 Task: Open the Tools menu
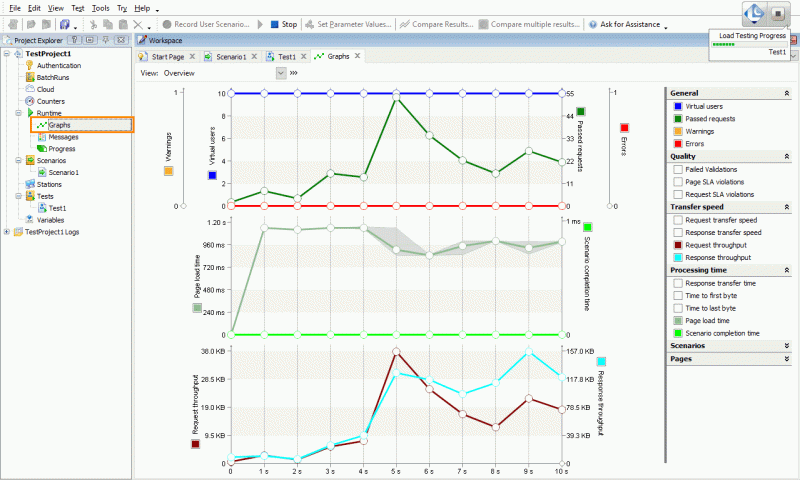click(100, 8)
